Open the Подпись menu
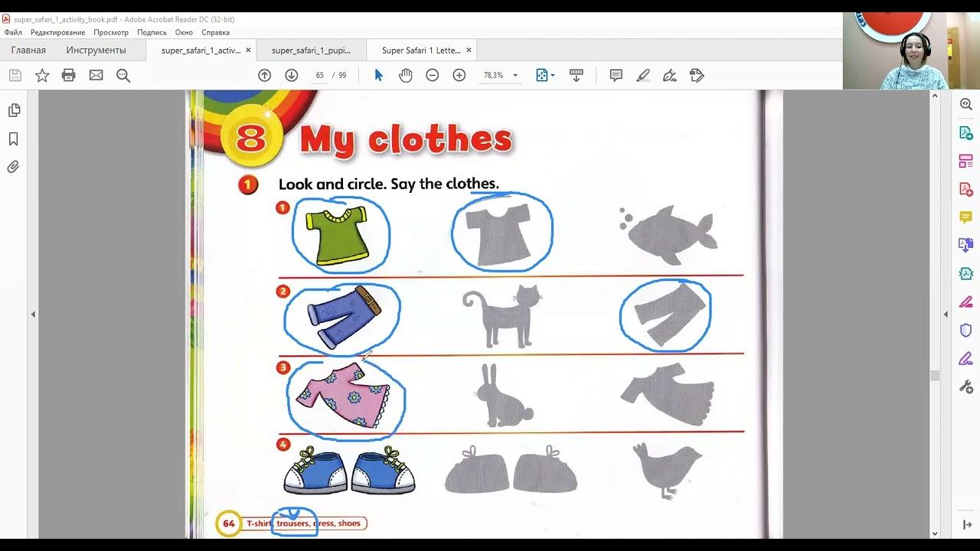Screen dimensions: 980x551 [x=152, y=32]
